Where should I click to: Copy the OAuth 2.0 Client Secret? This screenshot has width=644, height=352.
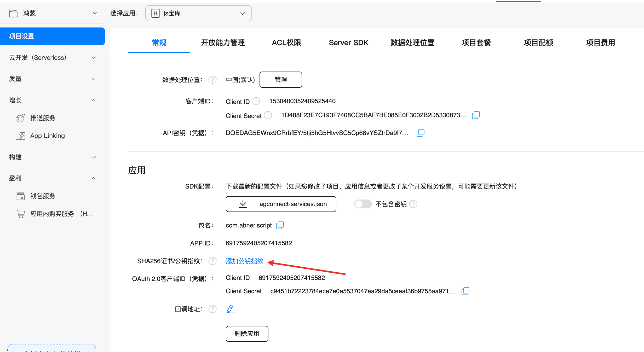[x=465, y=291]
